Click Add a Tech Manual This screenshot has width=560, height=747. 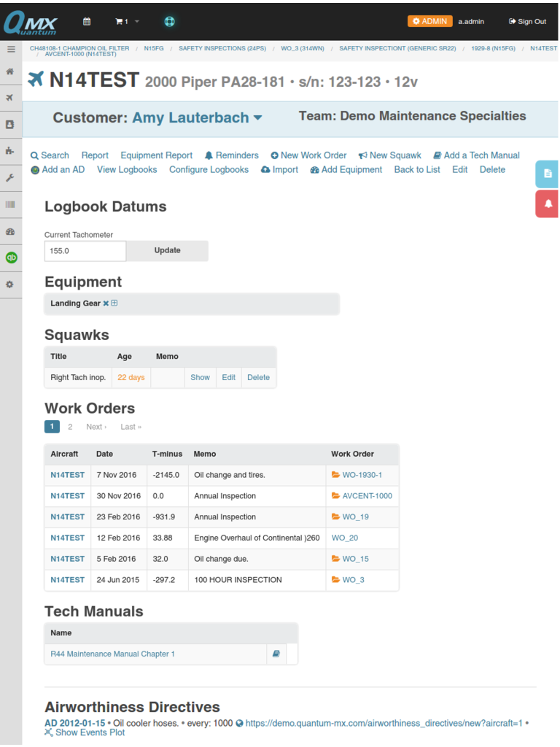click(x=476, y=155)
